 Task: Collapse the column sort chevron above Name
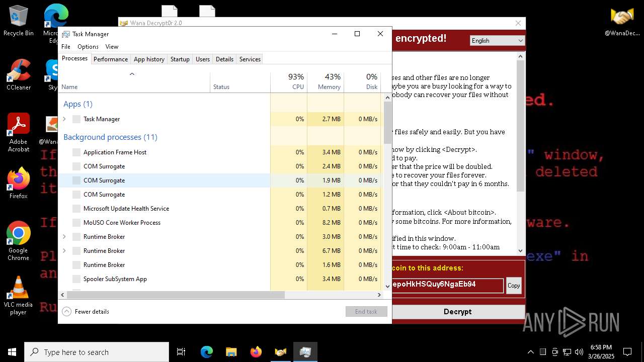click(x=132, y=74)
